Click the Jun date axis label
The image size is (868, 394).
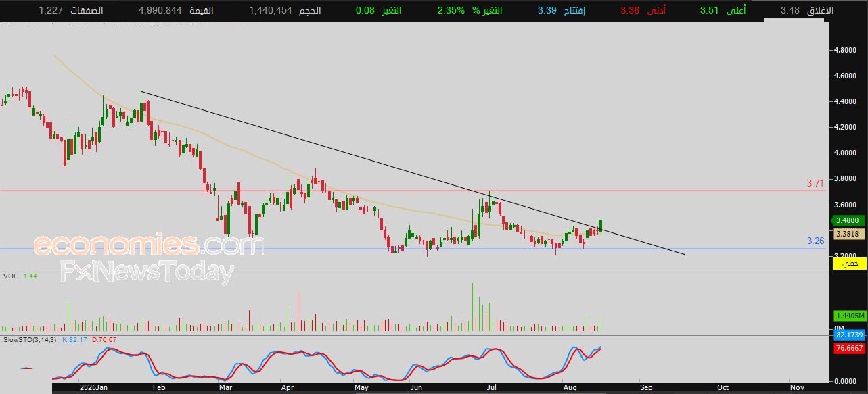[x=416, y=387]
